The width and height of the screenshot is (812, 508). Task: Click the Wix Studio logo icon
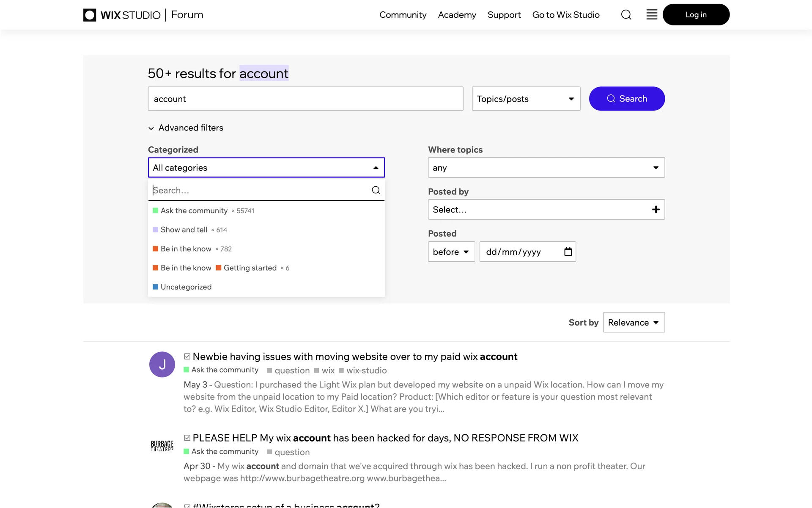90,15
